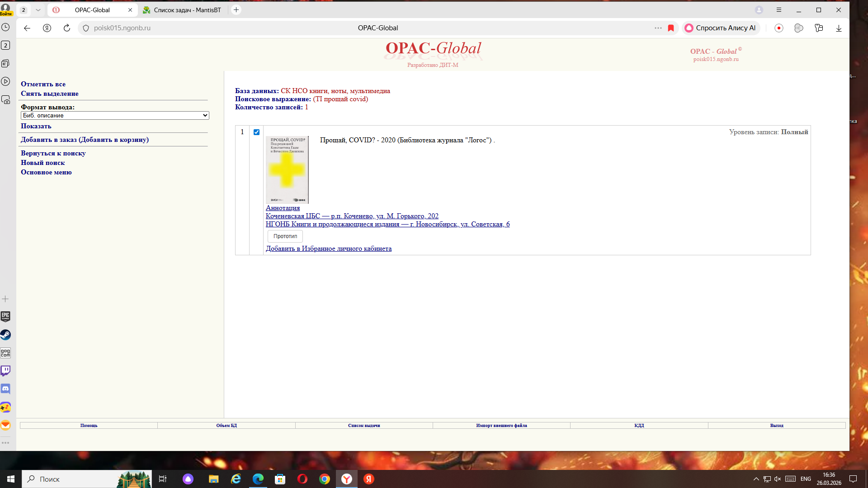Open the Объем БД footer menu item
This screenshot has height=488, width=868.
pyautogui.click(x=226, y=426)
